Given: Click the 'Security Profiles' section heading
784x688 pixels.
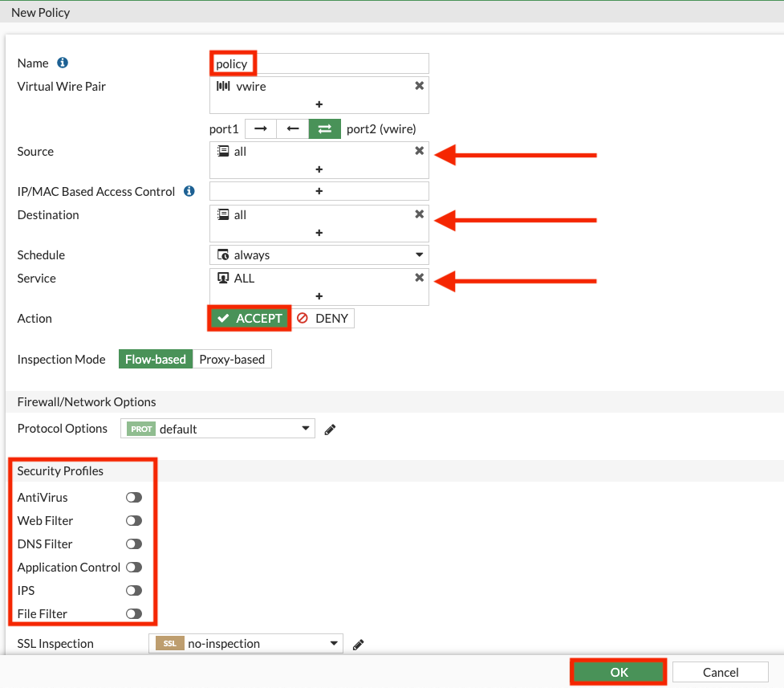Looking at the screenshot, I should coord(60,470).
